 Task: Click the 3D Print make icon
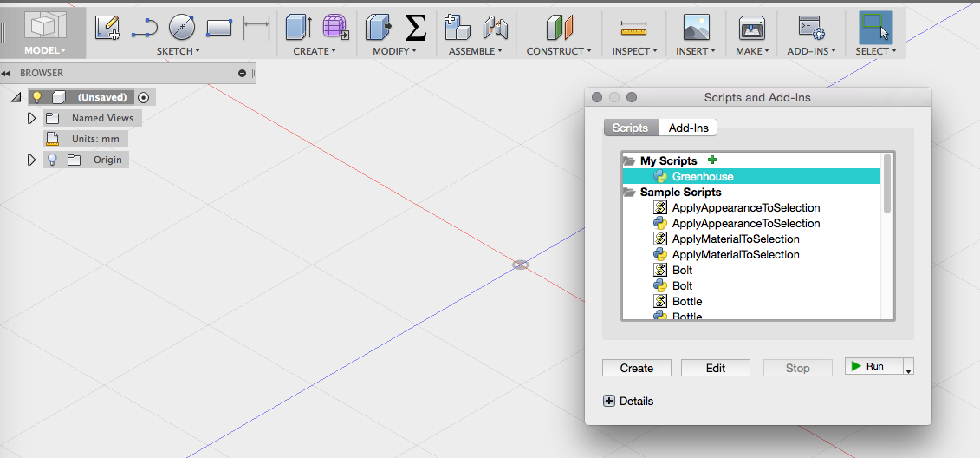752,28
